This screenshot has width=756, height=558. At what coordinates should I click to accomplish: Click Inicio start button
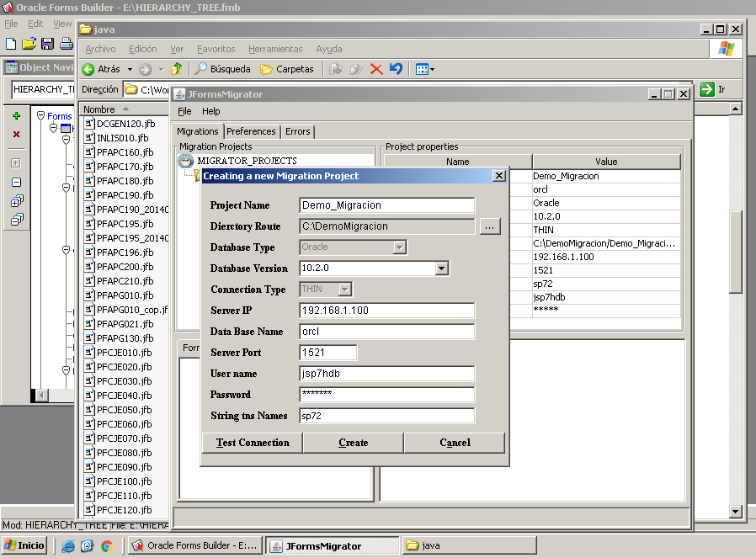click(25, 545)
